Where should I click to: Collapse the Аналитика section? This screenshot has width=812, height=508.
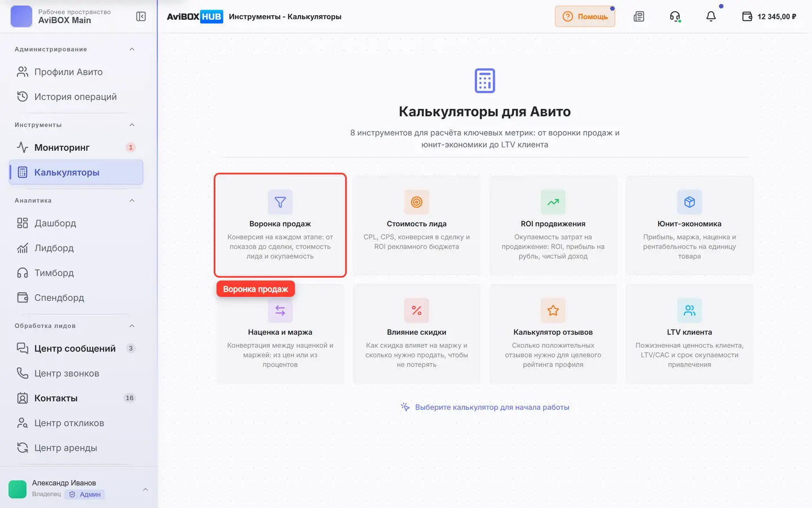(x=132, y=200)
